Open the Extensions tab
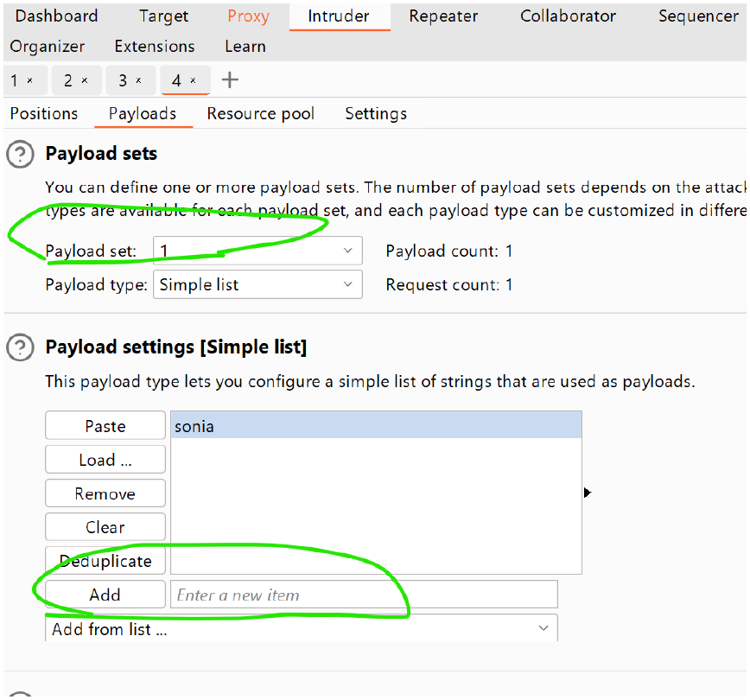 [155, 47]
